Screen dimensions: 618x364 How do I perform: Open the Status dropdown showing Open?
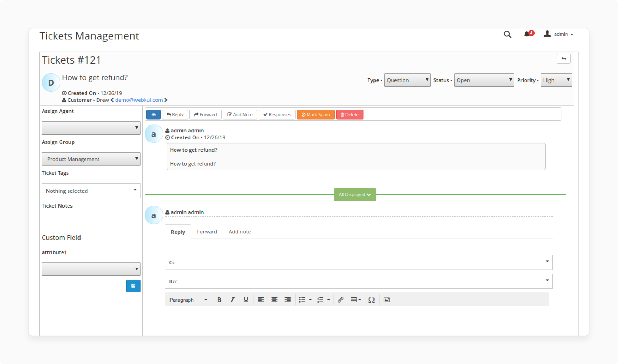click(x=484, y=80)
